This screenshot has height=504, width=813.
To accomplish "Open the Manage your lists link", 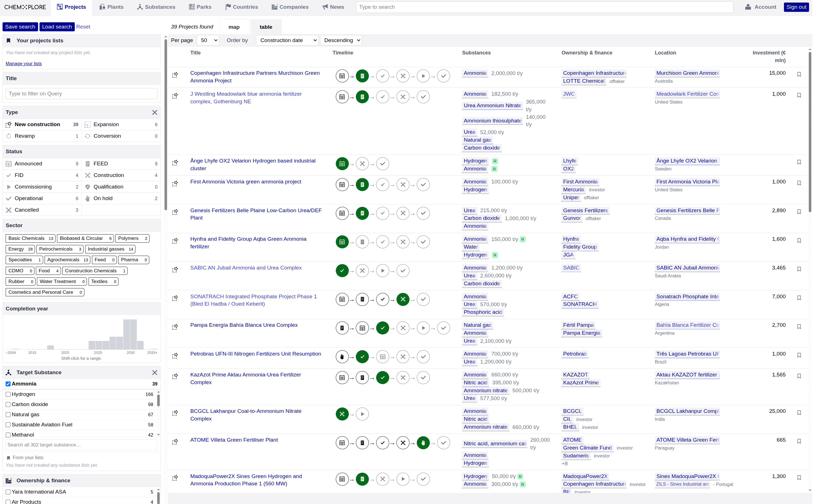I will (x=24, y=64).
